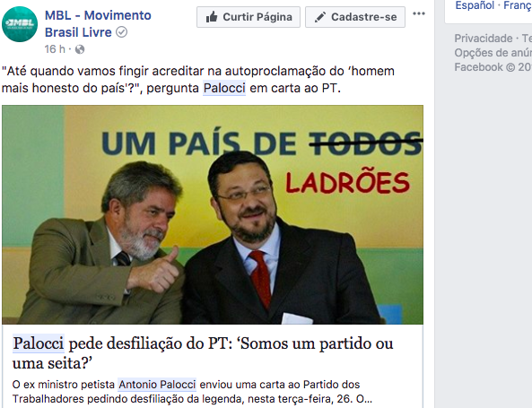Screen dimensions: 532x408
Task: Open Opções de anúncios footer link
Action: [x=493, y=53]
